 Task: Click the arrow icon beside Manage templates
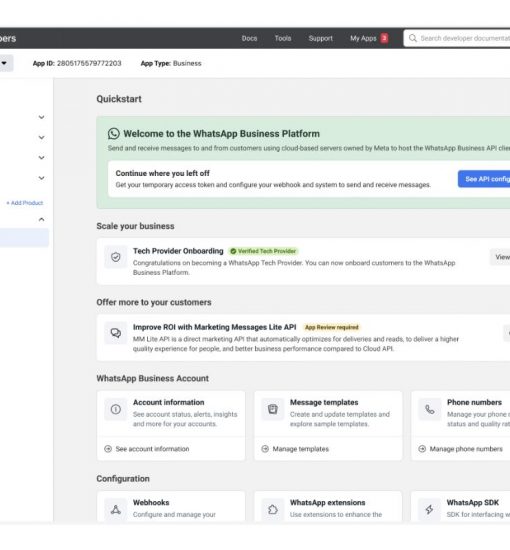pyautogui.click(x=265, y=449)
